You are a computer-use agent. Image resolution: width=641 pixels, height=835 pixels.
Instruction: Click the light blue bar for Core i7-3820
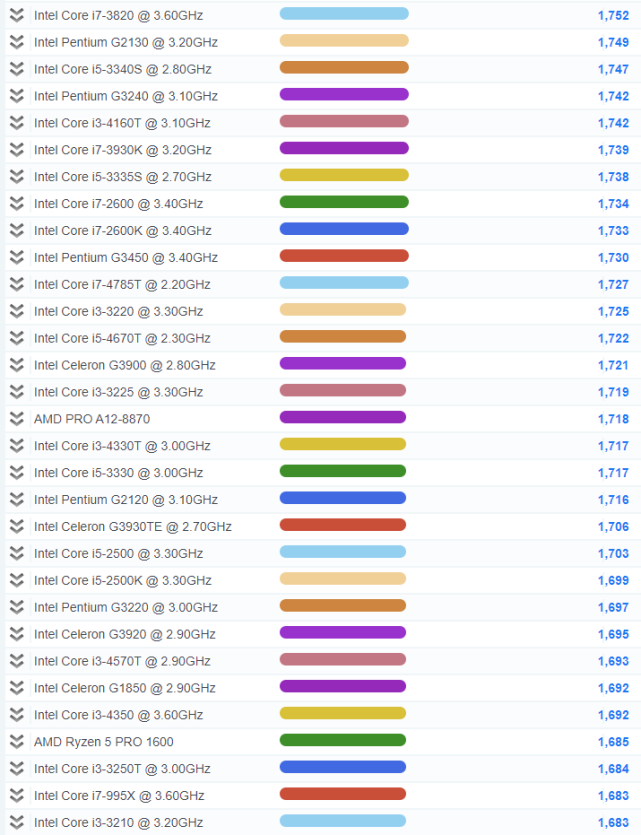point(344,13)
